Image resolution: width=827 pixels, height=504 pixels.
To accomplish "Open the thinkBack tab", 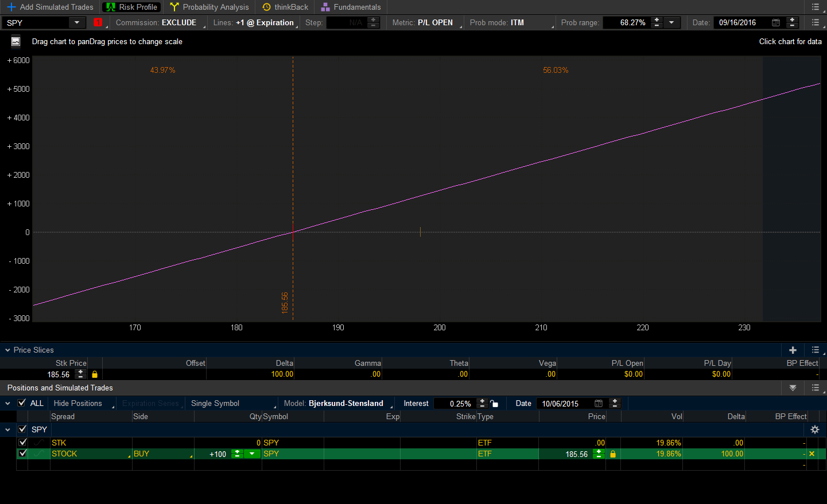I will coord(285,7).
